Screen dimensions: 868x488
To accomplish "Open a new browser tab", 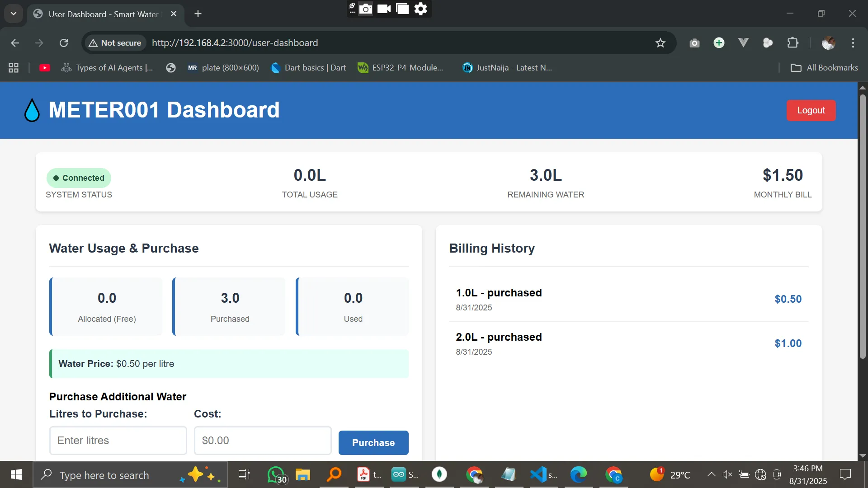I will [198, 14].
